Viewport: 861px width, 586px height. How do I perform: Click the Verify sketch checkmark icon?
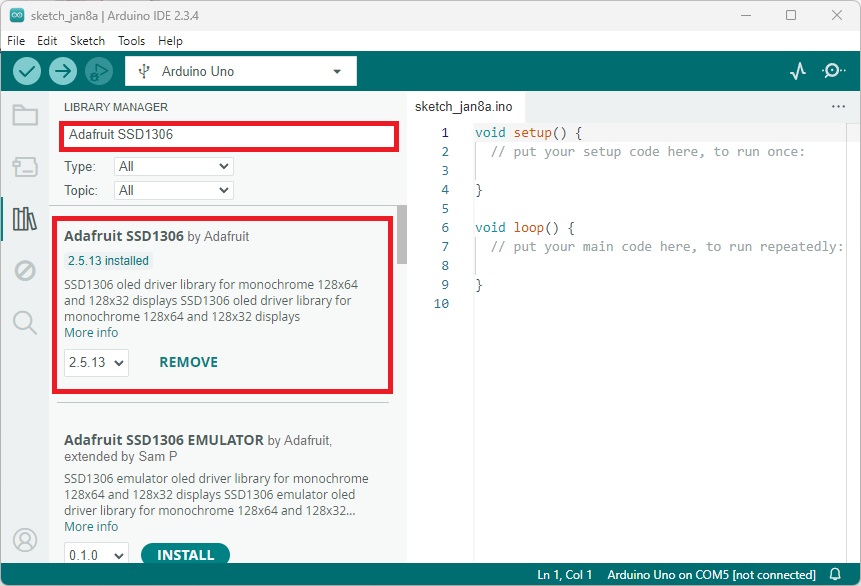pos(27,71)
